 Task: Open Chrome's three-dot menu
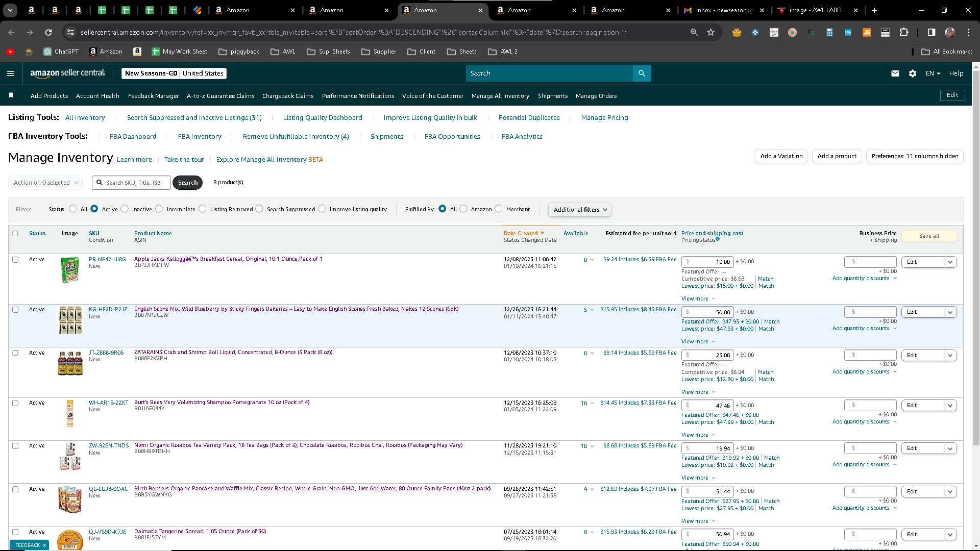point(969,32)
